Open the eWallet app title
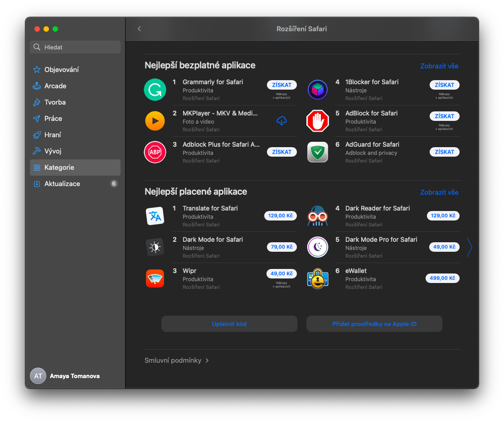 [356, 271]
